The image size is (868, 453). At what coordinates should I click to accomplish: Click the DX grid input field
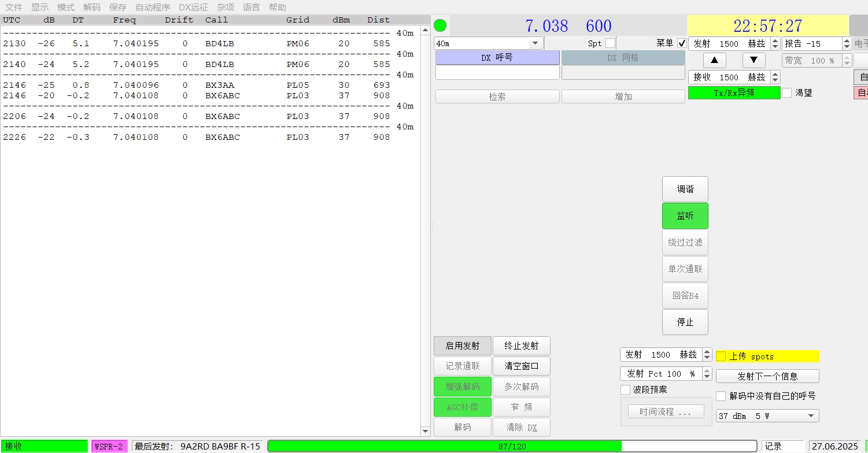pos(623,73)
